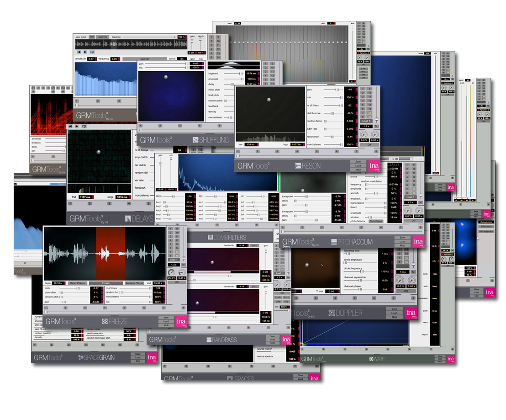Image resolution: width=506 pixels, height=420 pixels.
Task: Play the sample in the top aux input window
Action: (x=85, y=52)
